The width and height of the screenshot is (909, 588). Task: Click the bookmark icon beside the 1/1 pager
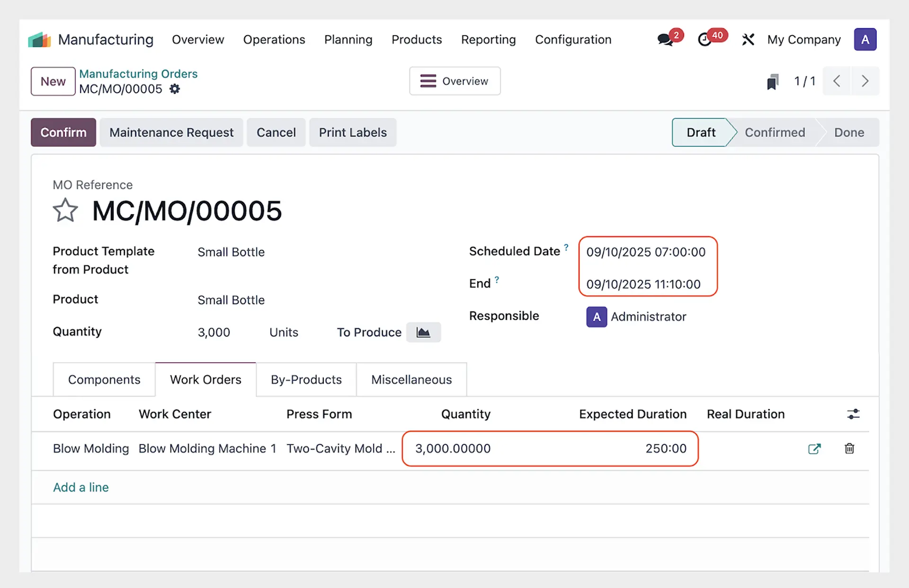pos(773,81)
